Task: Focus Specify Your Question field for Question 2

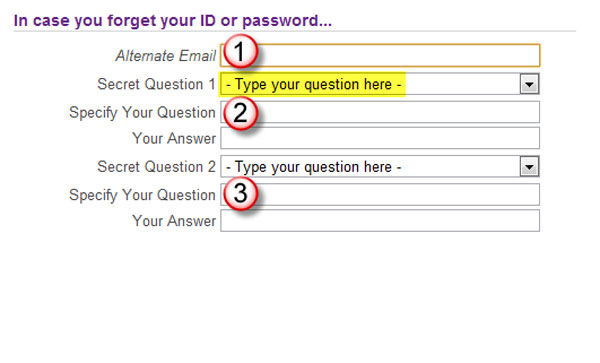Action: point(380,195)
